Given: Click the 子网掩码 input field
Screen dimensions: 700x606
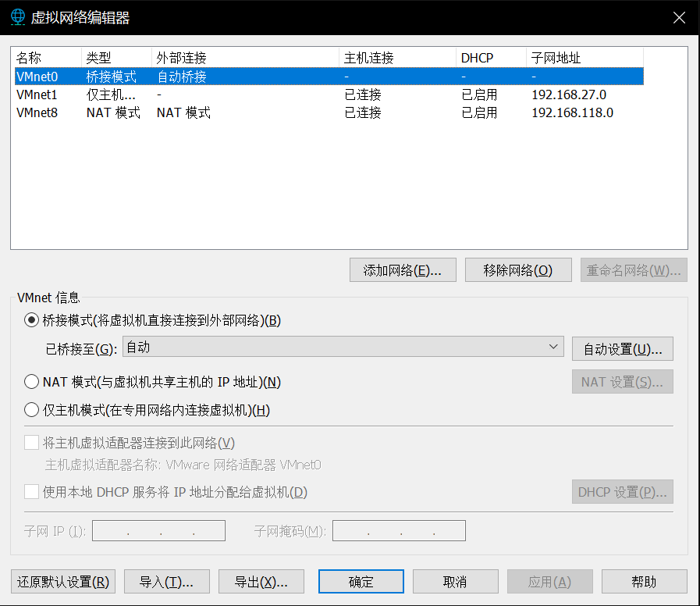Looking at the screenshot, I should click(399, 530).
